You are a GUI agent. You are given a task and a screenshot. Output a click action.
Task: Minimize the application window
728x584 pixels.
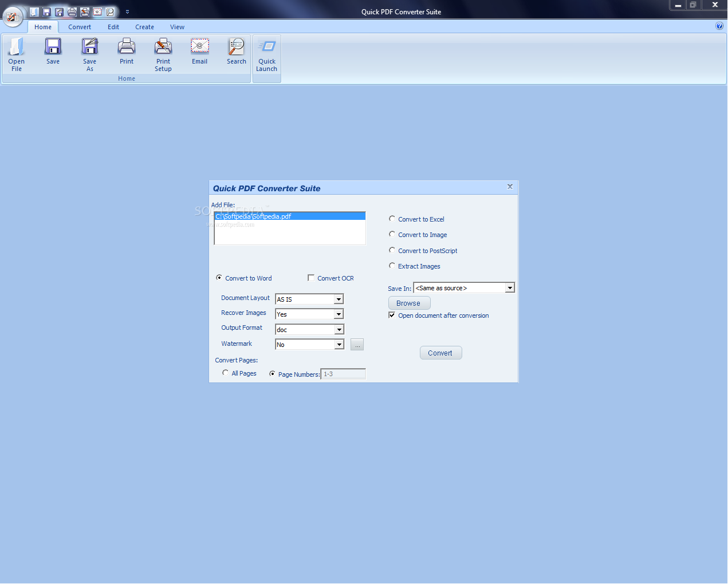click(678, 5)
